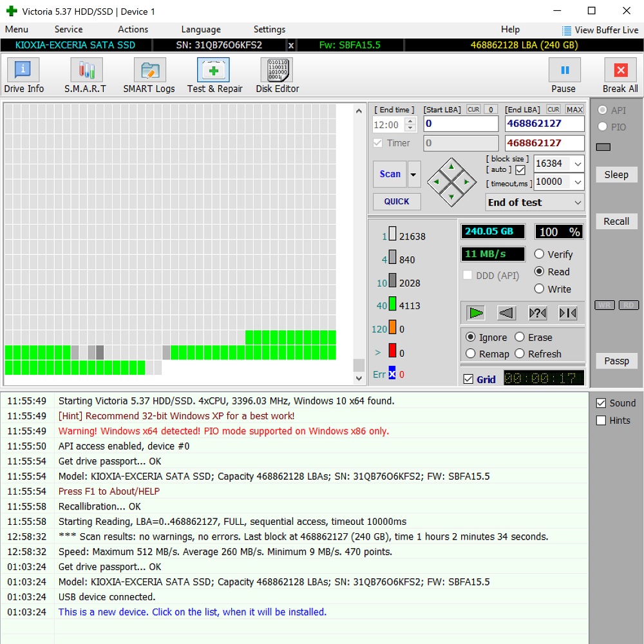Select the Read test mode
This screenshot has height=644, width=644.
(x=539, y=272)
